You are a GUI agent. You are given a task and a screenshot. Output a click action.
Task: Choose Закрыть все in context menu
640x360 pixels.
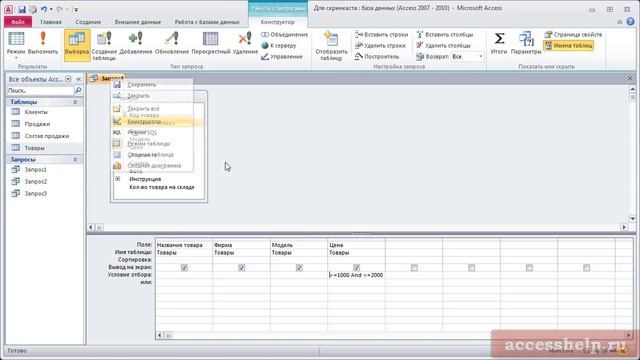tap(152, 109)
